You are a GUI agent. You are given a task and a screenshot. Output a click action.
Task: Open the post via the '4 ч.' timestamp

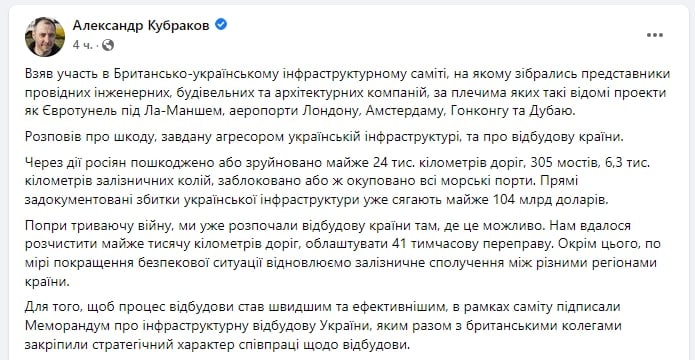pyautogui.click(x=83, y=45)
